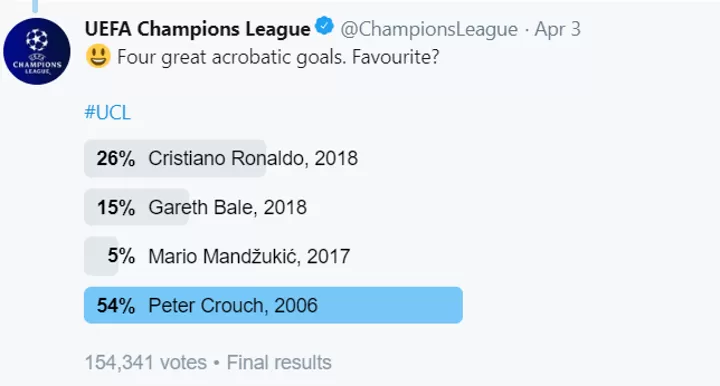Open the #UCL hashtag
Image resolution: width=720 pixels, height=386 pixels.
[x=107, y=112]
